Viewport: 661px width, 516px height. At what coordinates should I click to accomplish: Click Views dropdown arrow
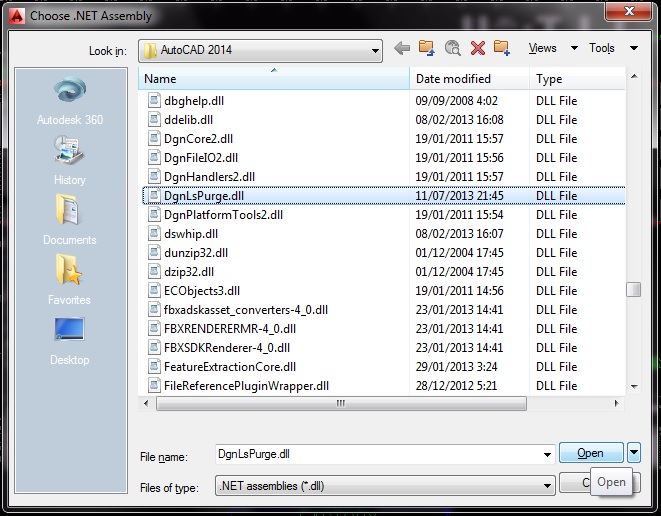point(574,48)
